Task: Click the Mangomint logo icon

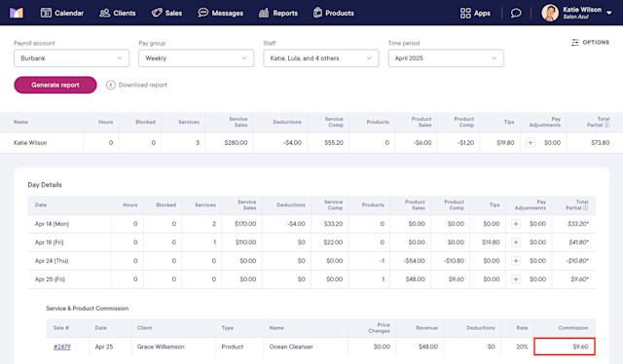Action: 17,13
